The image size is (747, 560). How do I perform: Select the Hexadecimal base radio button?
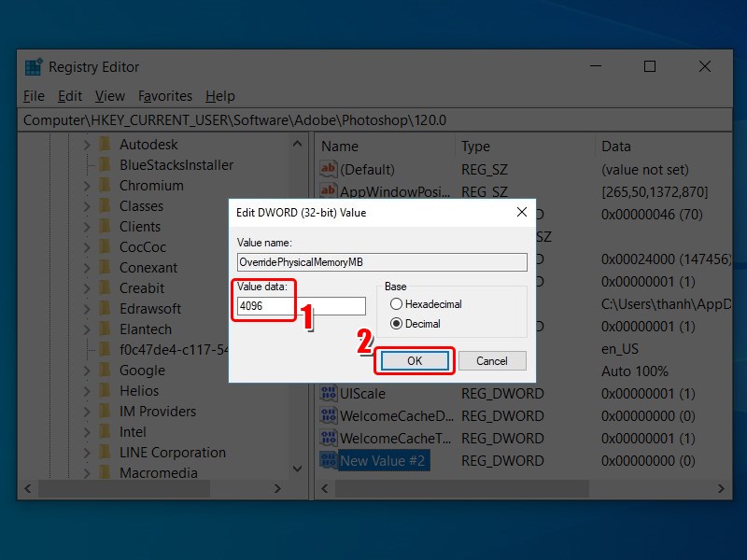pos(397,304)
